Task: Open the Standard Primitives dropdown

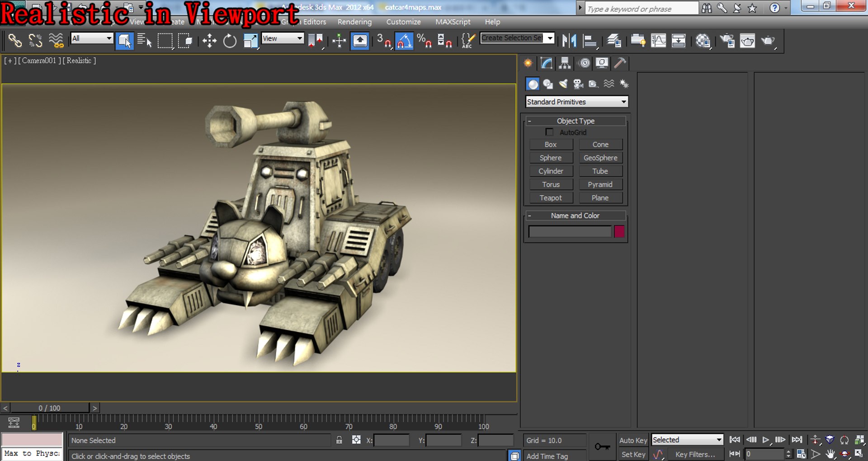Action: tap(576, 102)
